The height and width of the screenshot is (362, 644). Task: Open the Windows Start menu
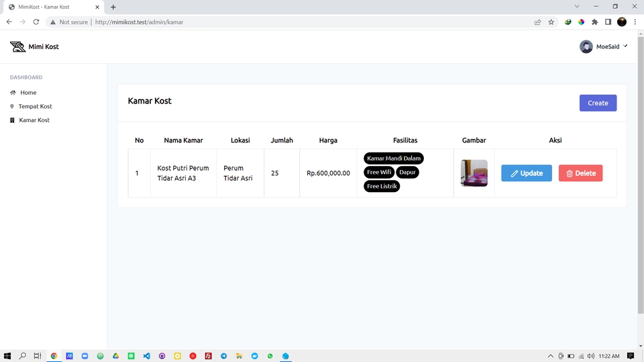[7, 356]
